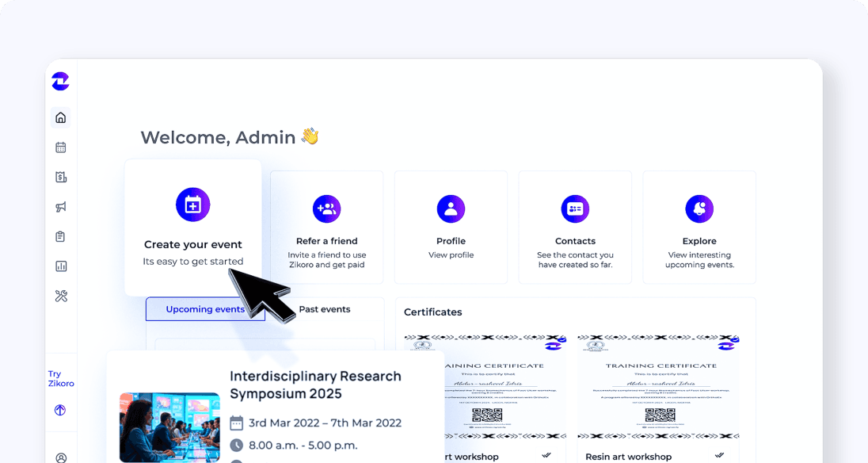This screenshot has height=463, width=868.
Task: Open the calendar events sidebar icon
Action: pyautogui.click(x=61, y=147)
